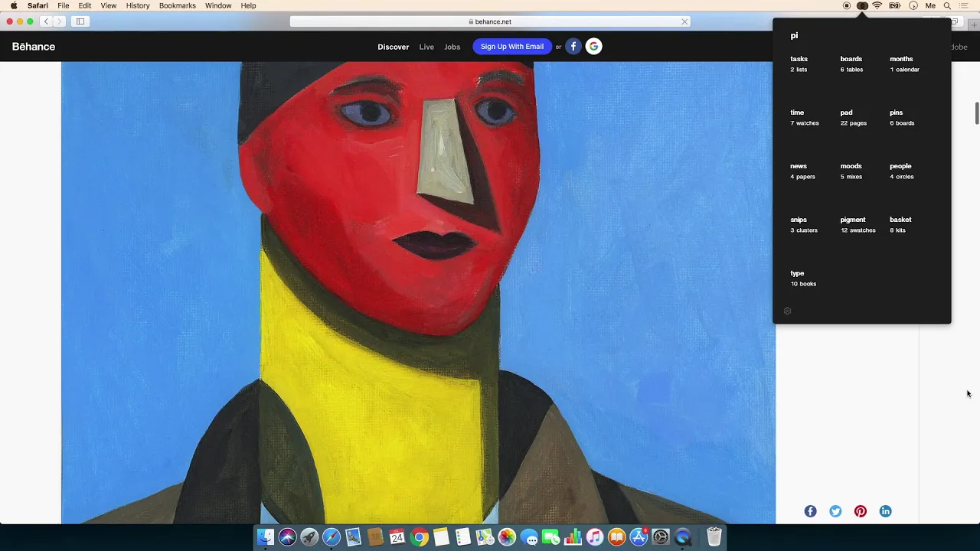Open the Jobs section

tap(452, 47)
